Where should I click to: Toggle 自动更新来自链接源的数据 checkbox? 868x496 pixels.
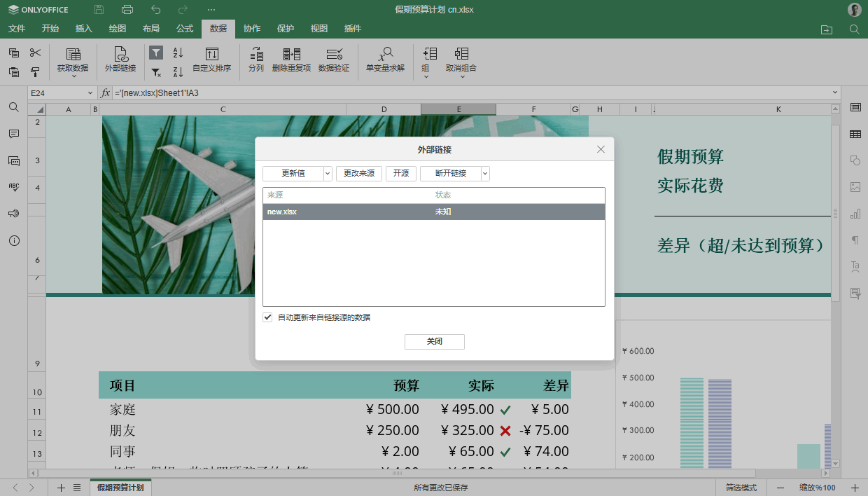(267, 317)
